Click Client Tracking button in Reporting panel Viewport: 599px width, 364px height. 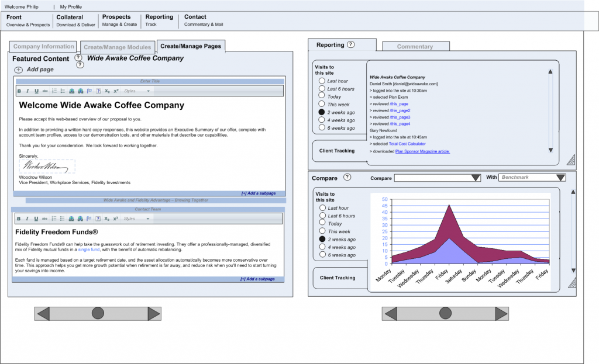pyautogui.click(x=337, y=151)
